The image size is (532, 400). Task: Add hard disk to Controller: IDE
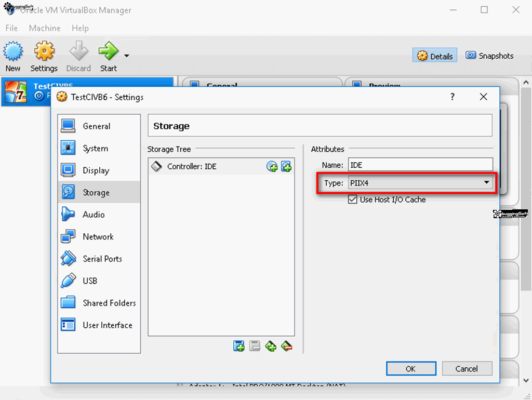[x=286, y=167]
